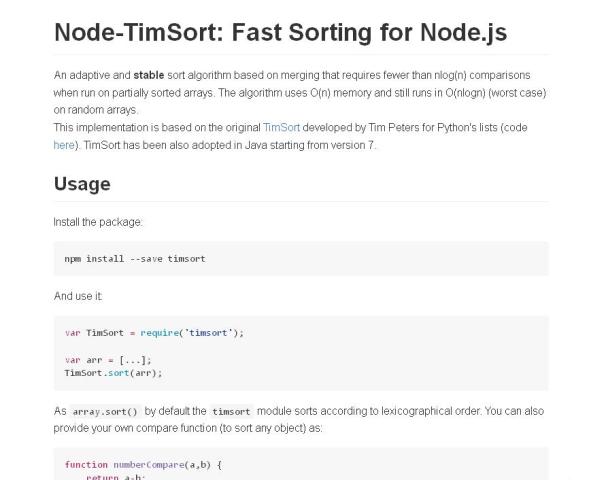Click the 'Install the package:' text
This screenshot has height=480, width=606.
point(98,221)
